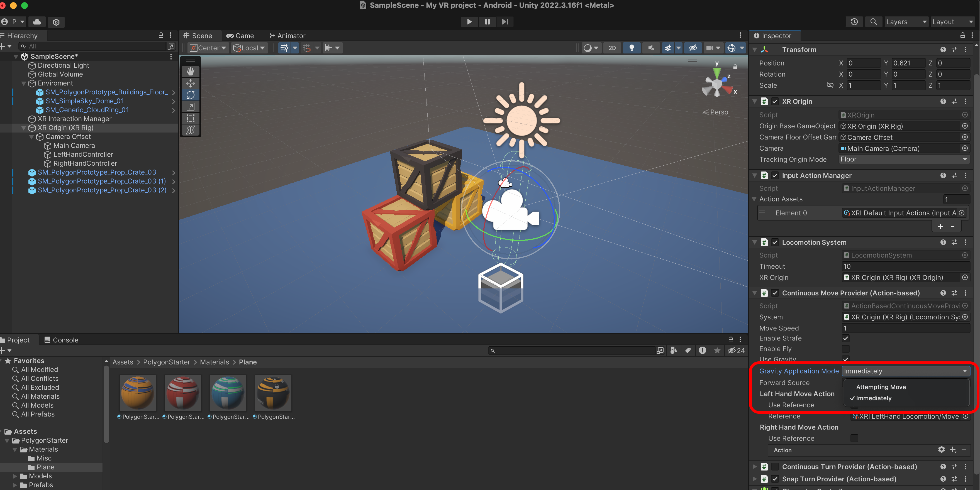Select the Rect transform tool
The image size is (980, 490).
click(190, 118)
